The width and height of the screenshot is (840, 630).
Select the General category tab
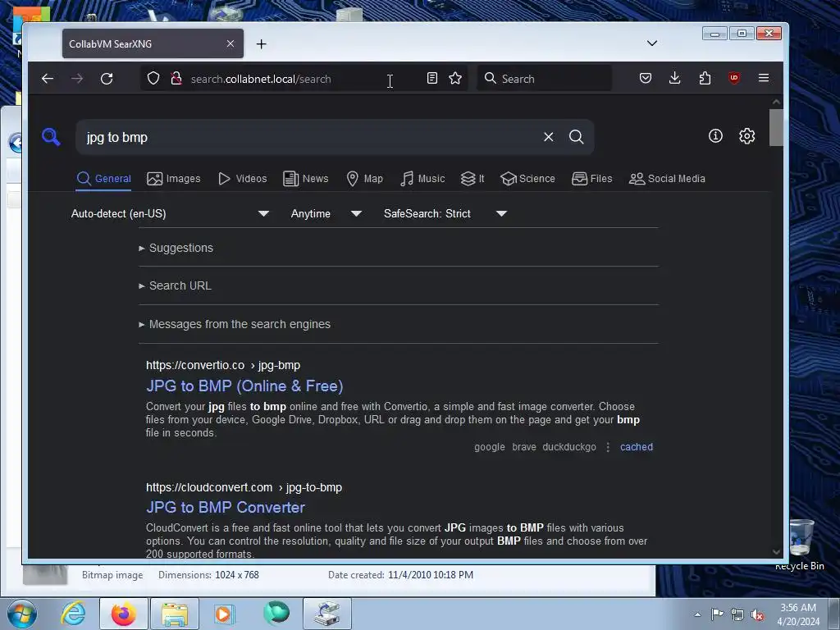point(103,178)
